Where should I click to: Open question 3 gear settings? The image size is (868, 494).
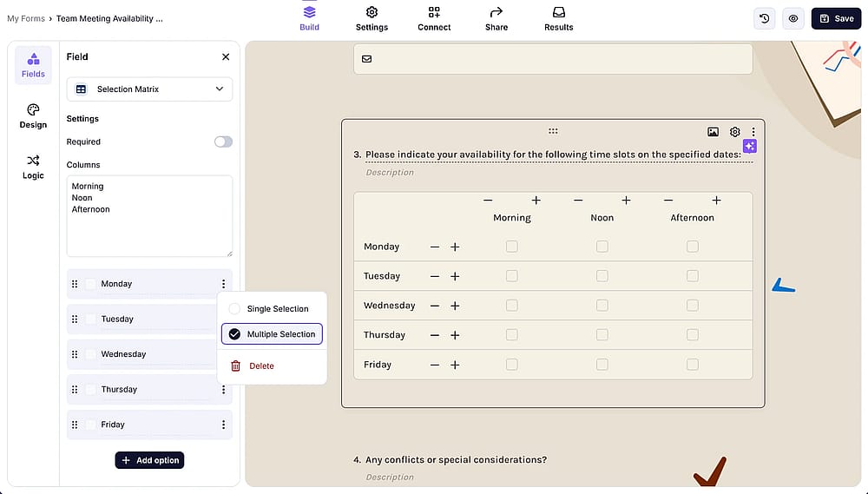coord(734,132)
